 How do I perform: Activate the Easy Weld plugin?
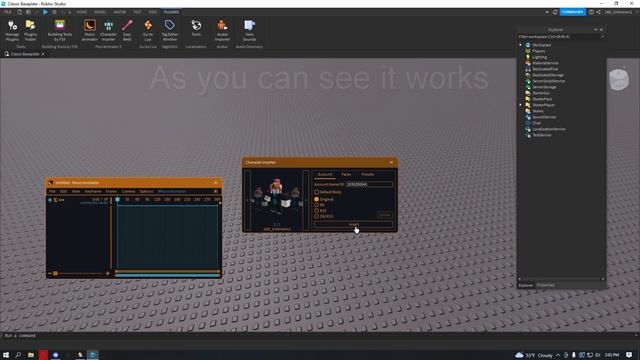(x=127, y=31)
